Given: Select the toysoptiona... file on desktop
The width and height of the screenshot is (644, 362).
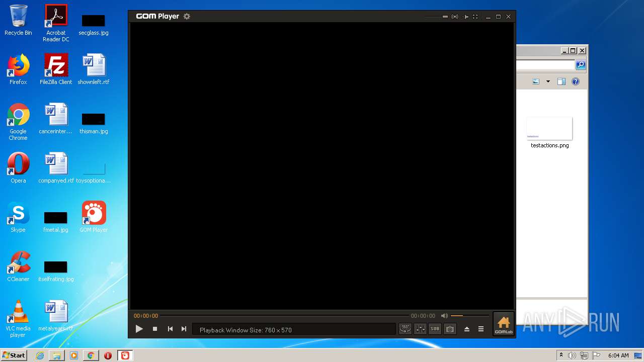Looking at the screenshot, I should point(94,172).
